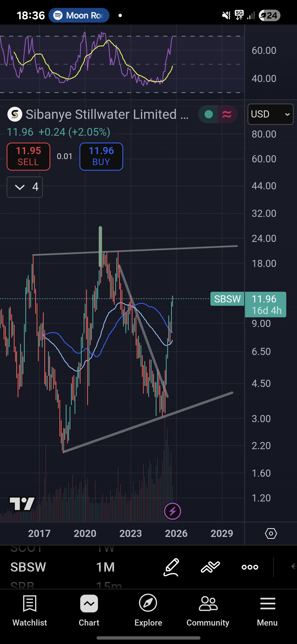297x644 pixels.
Task: Tap the pink approximate data indicator icon
Action: pos(227,114)
